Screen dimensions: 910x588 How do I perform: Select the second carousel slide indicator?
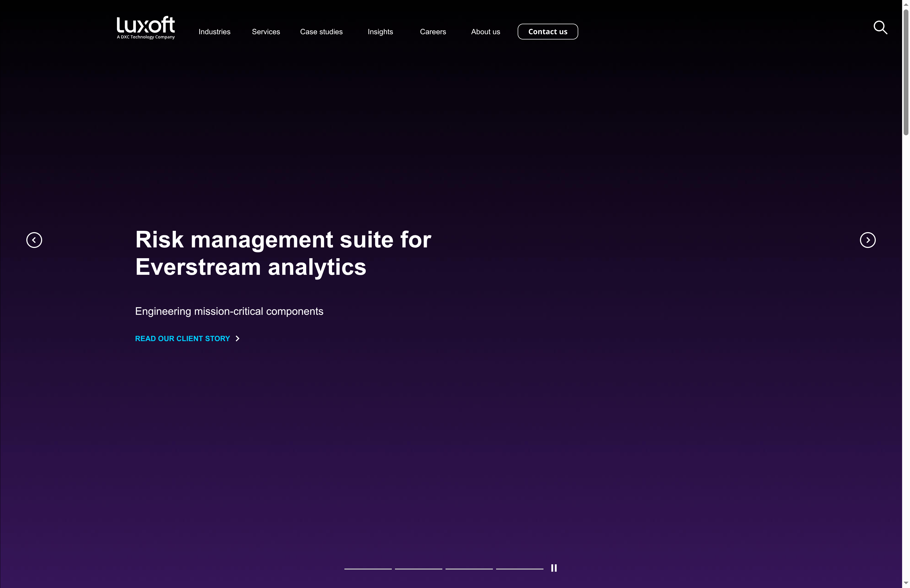click(418, 569)
